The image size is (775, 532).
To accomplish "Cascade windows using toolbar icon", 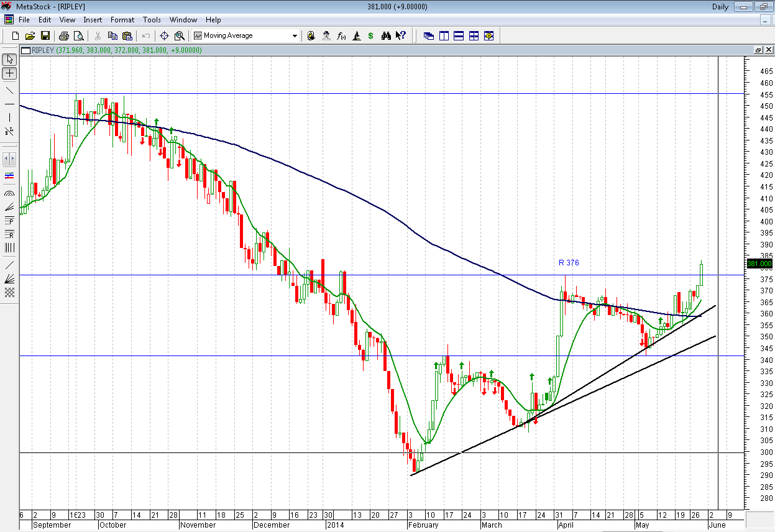I will (x=429, y=36).
